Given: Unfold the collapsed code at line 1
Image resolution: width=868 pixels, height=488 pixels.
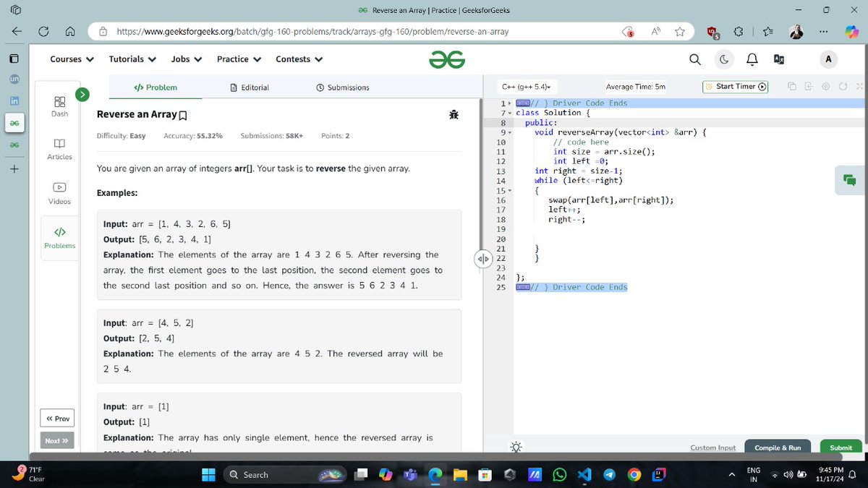Looking at the screenshot, I should (511, 103).
